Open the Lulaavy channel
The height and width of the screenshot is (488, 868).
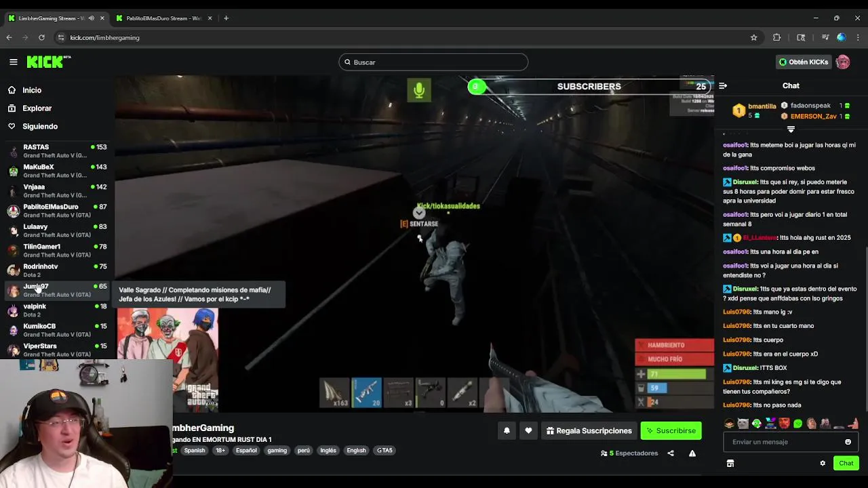coord(57,230)
